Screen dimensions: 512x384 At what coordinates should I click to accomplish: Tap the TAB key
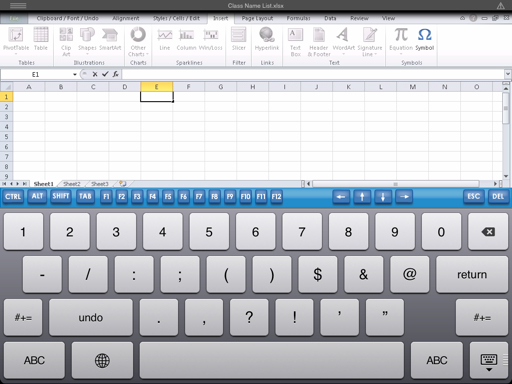point(85,197)
